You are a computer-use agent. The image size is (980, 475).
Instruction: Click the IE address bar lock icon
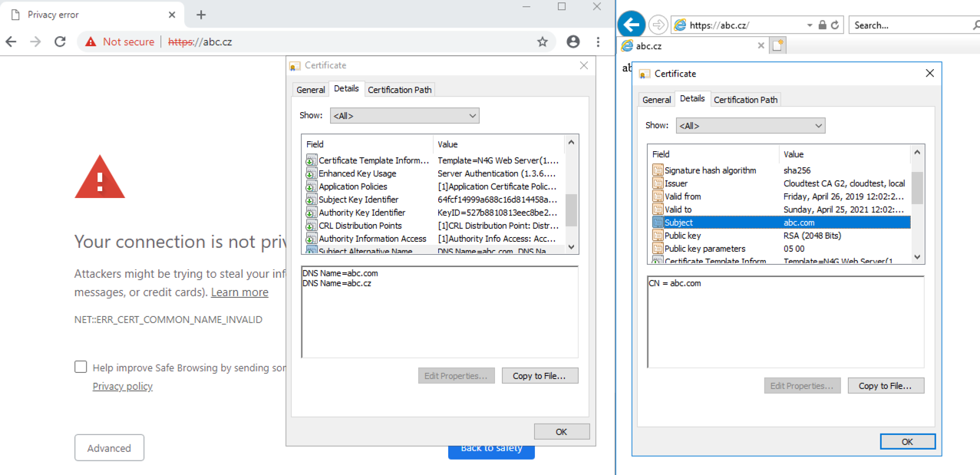click(x=823, y=25)
